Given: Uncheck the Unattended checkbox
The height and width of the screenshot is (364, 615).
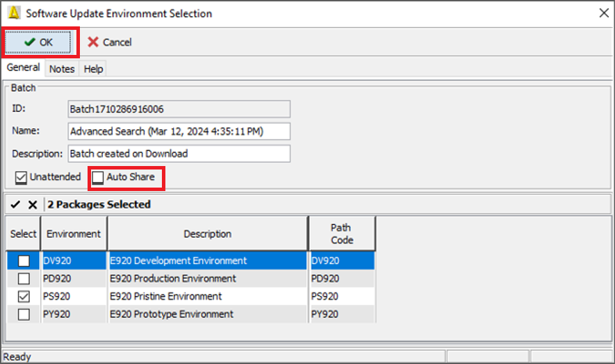Looking at the screenshot, I should 21,177.
